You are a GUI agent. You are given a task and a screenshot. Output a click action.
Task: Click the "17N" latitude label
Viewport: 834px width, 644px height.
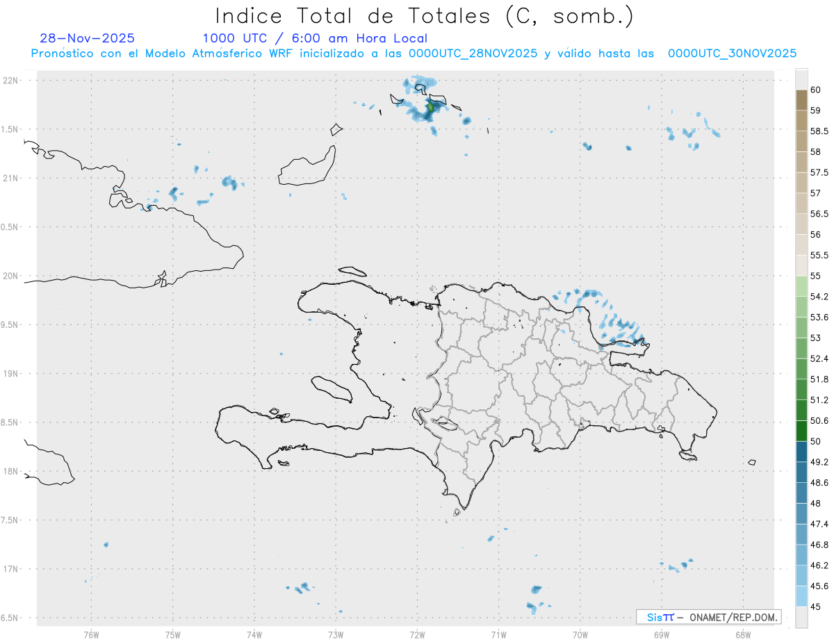(12, 569)
